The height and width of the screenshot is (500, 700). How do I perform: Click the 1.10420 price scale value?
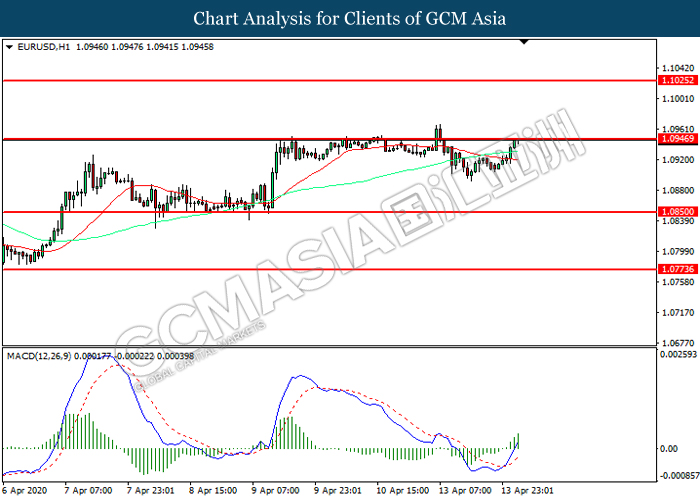(x=678, y=68)
